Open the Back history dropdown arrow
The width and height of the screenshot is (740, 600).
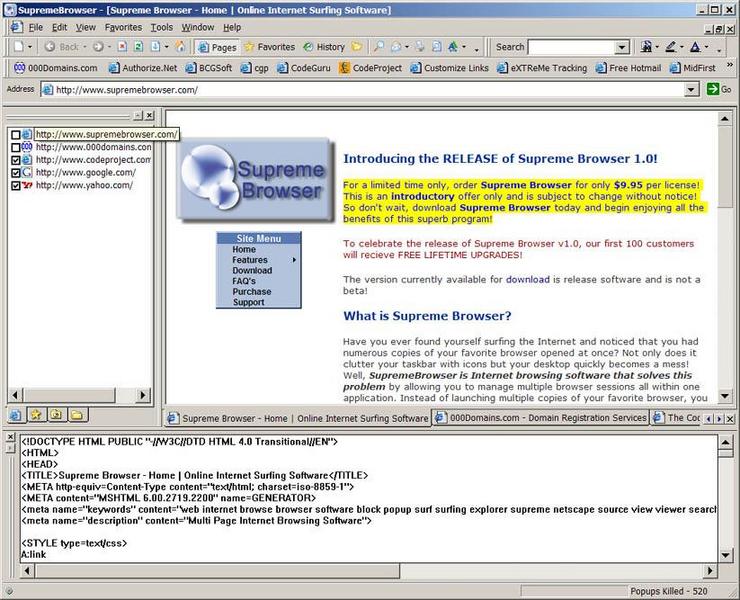(x=84, y=47)
